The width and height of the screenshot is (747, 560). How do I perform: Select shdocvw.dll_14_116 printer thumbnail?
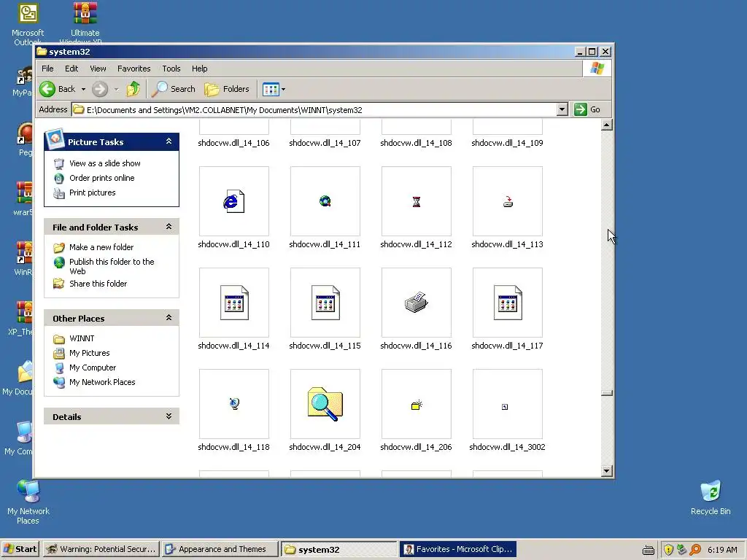(417, 303)
